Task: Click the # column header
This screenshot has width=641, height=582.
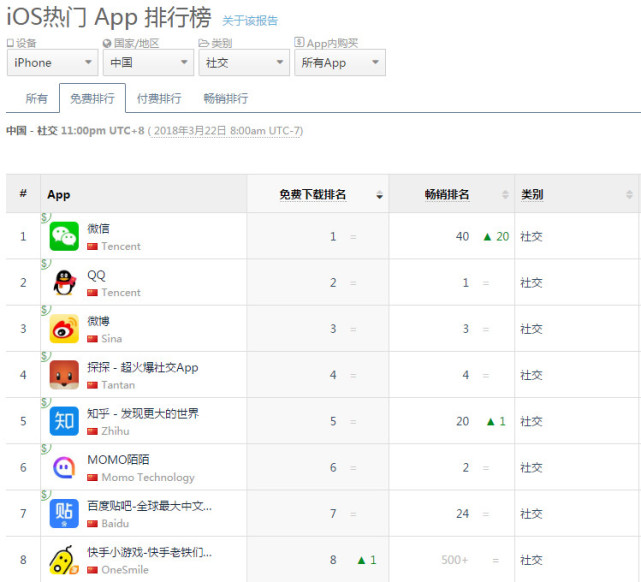Action: click(23, 193)
